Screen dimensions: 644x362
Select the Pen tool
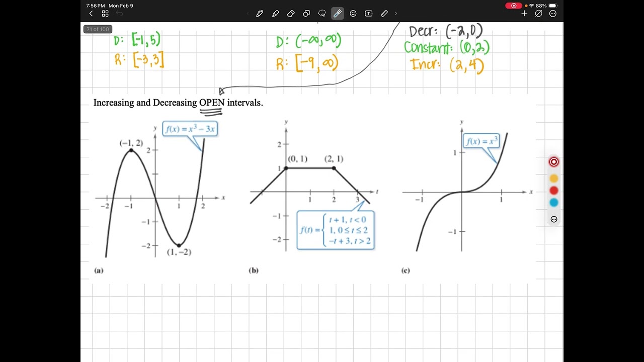pyautogui.click(x=260, y=14)
